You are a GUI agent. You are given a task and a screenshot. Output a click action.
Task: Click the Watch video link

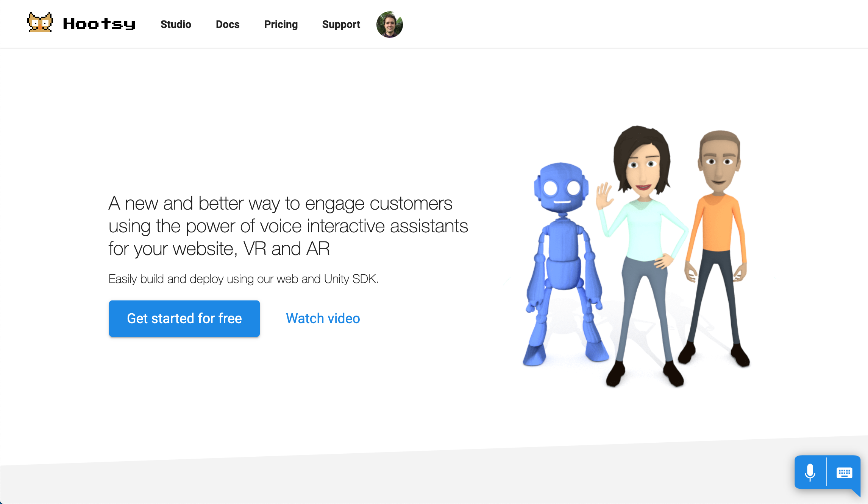323,319
